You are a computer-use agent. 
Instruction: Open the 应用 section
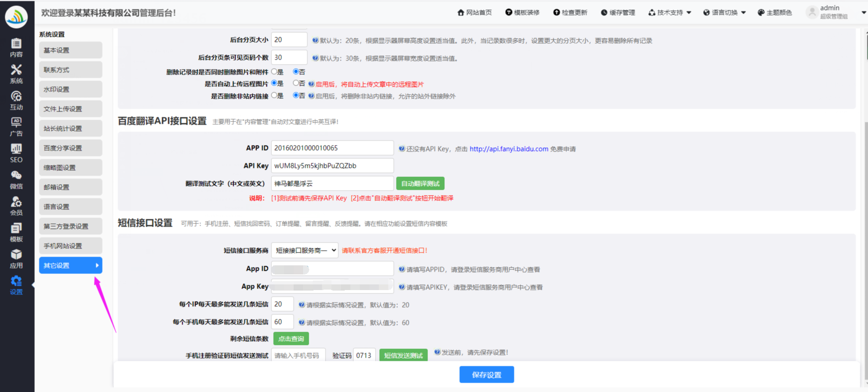16,259
